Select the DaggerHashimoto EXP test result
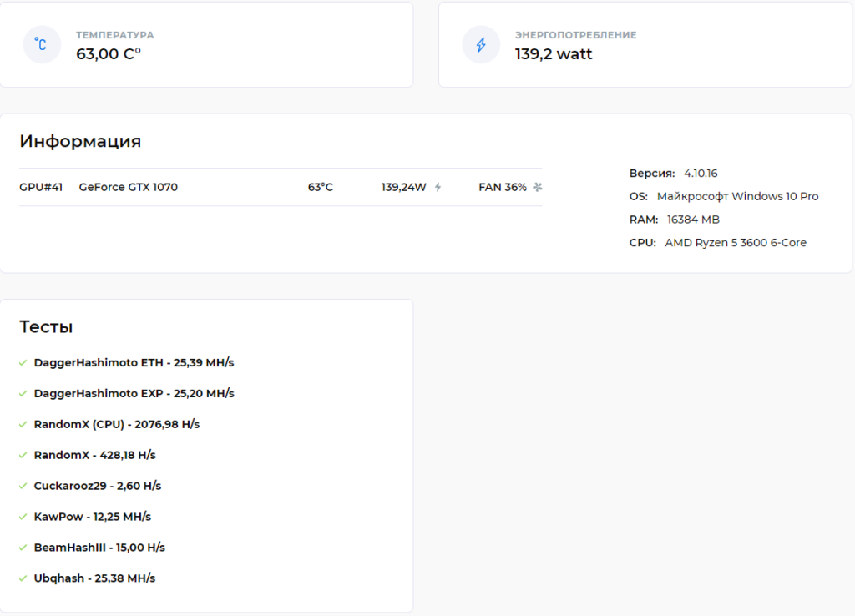The width and height of the screenshot is (855, 616). coord(134,393)
